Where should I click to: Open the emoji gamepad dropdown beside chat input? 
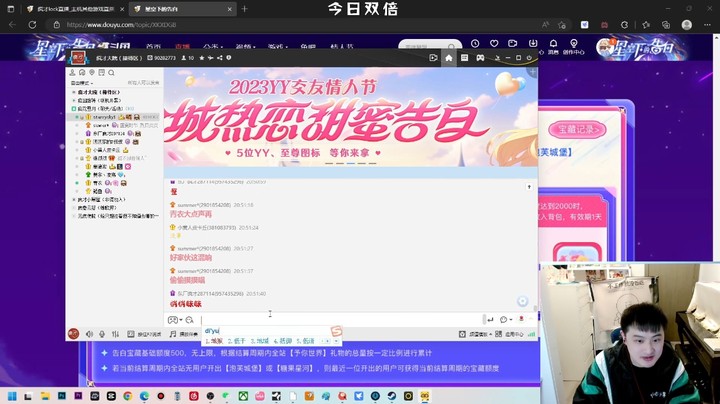click(175, 320)
